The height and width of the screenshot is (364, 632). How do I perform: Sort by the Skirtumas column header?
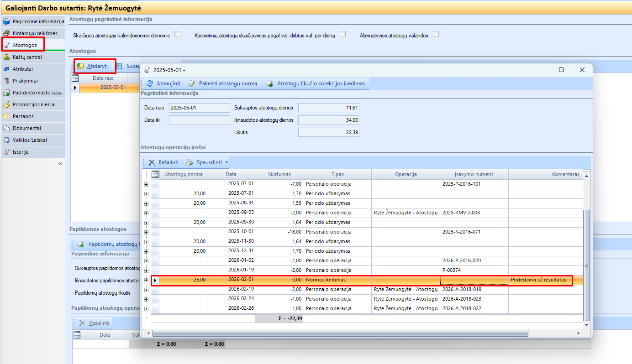pyautogui.click(x=279, y=174)
